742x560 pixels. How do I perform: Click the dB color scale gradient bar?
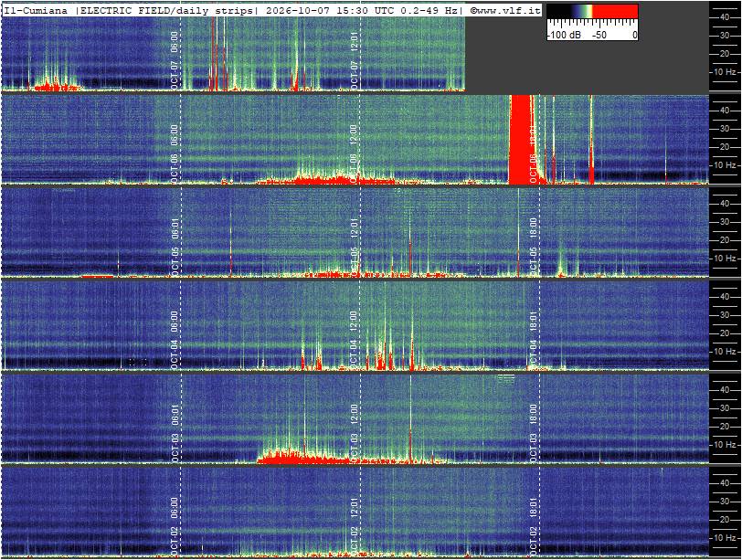click(592, 11)
